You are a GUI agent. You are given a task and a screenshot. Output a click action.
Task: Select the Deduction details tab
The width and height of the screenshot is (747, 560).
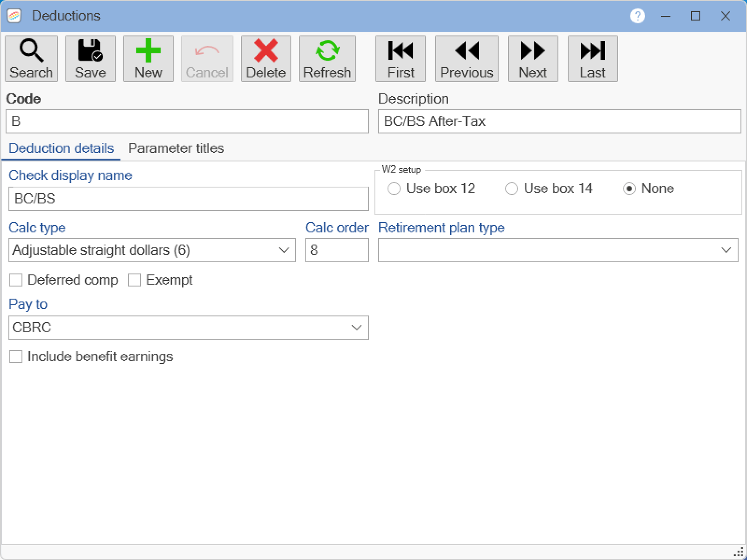click(x=61, y=148)
